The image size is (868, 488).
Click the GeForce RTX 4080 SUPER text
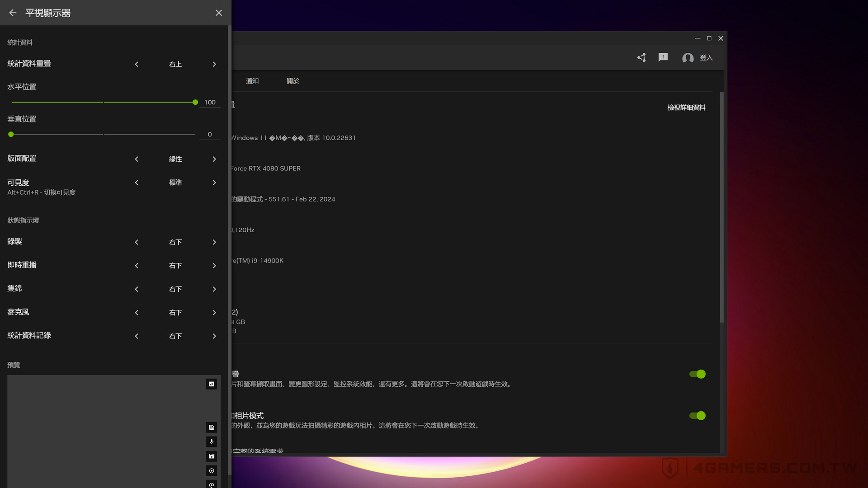point(266,169)
